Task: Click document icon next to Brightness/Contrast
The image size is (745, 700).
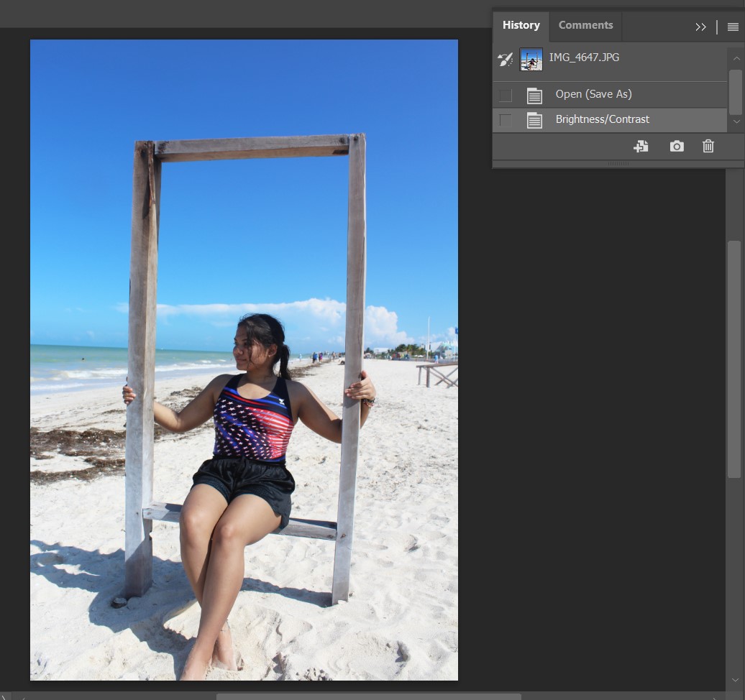Action: click(x=534, y=120)
